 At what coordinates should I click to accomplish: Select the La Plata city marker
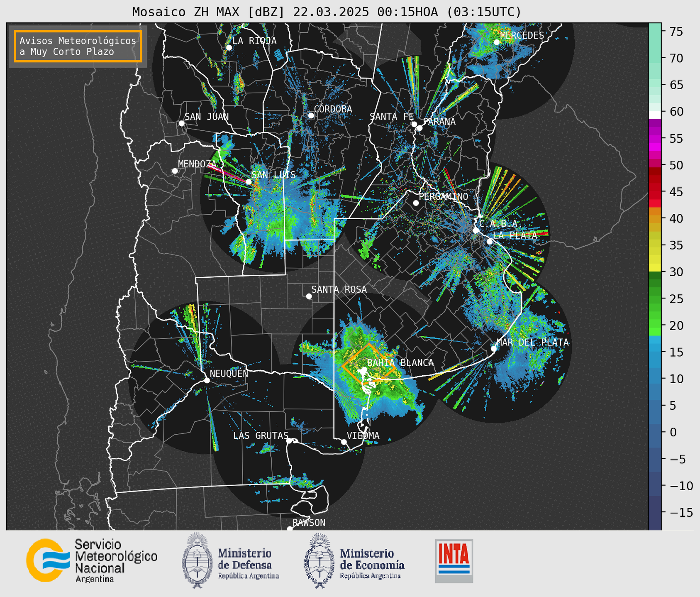coord(490,242)
